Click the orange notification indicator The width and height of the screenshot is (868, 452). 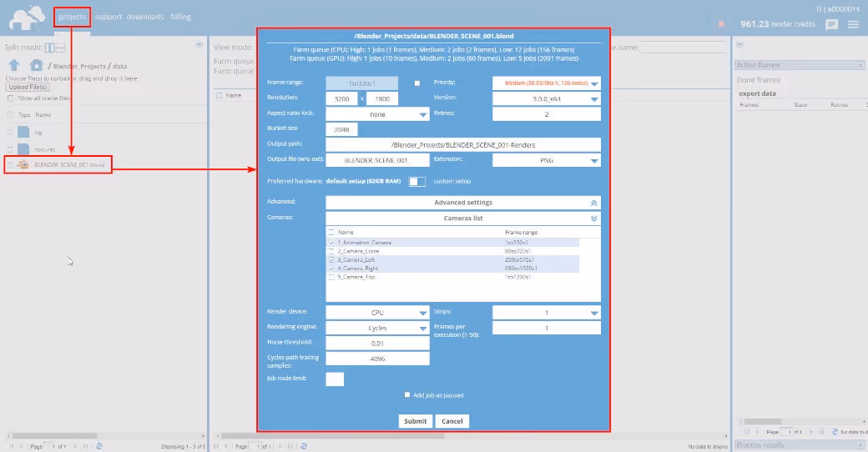point(721,24)
